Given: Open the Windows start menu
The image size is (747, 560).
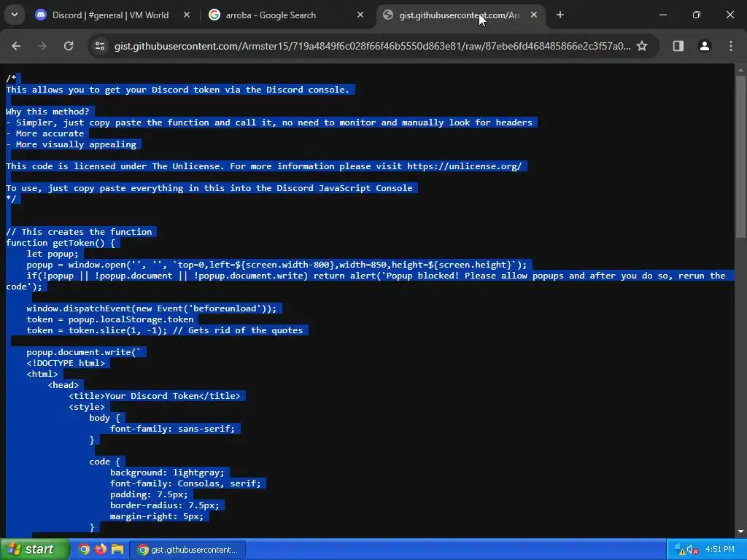Looking at the screenshot, I should (35, 550).
